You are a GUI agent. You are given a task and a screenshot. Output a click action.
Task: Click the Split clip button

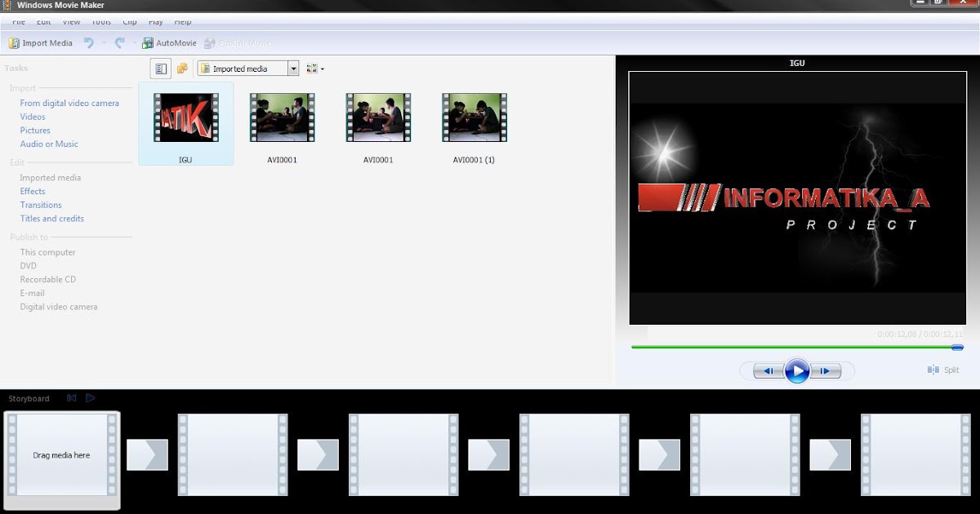pyautogui.click(x=943, y=370)
